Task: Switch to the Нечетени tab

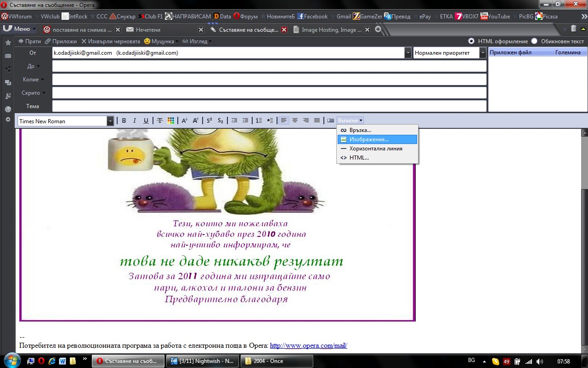Action: click(164, 29)
